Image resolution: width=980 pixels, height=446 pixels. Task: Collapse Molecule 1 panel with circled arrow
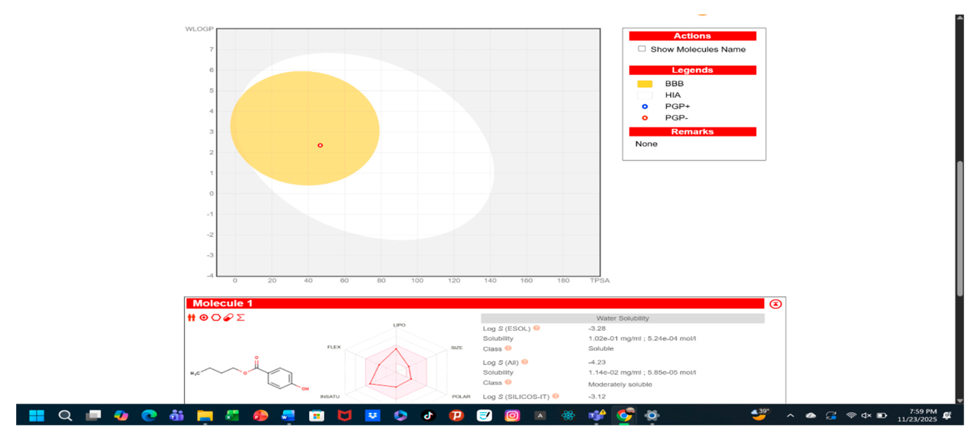coord(775,304)
